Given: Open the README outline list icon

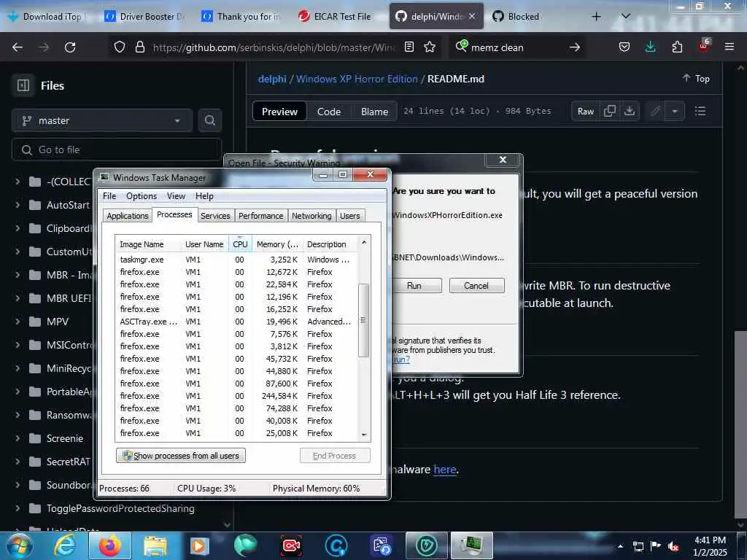Looking at the screenshot, I should click(700, 111).
